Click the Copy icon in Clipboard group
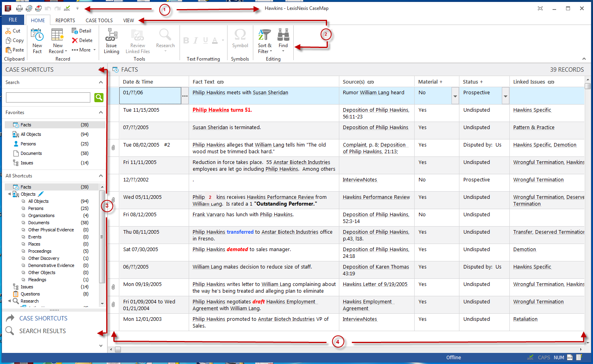This screenshot has height=364, width=593. [8, 40]
